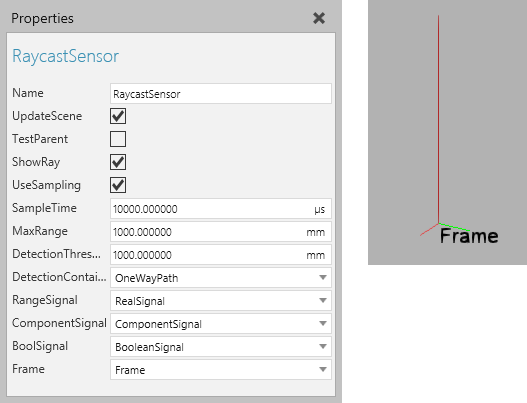Edit the SampleTime value field
The width and height of the screenshot is (527, 403).
221,209
